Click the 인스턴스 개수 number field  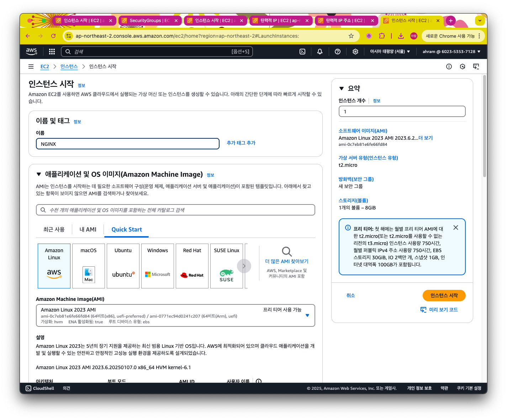402,111
